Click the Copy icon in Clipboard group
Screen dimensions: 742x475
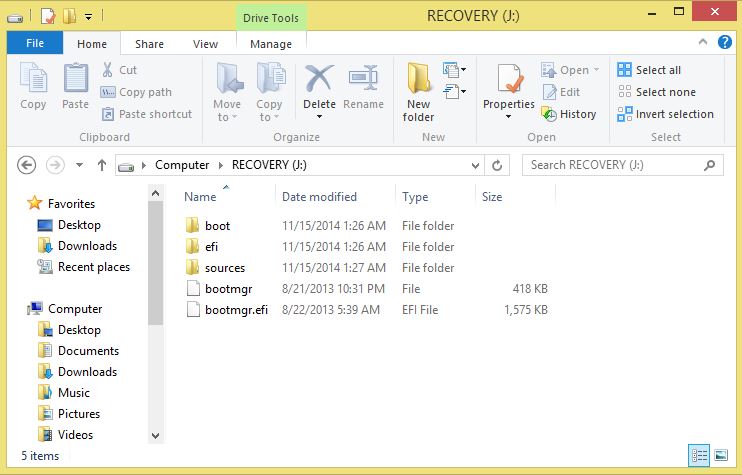(x=33, y=78)
